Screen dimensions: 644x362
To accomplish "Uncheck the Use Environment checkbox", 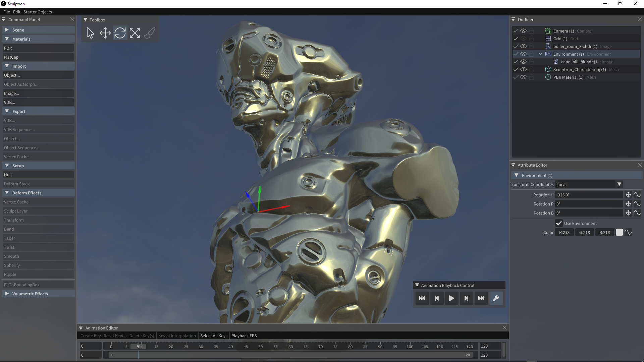I will point(559,223).
